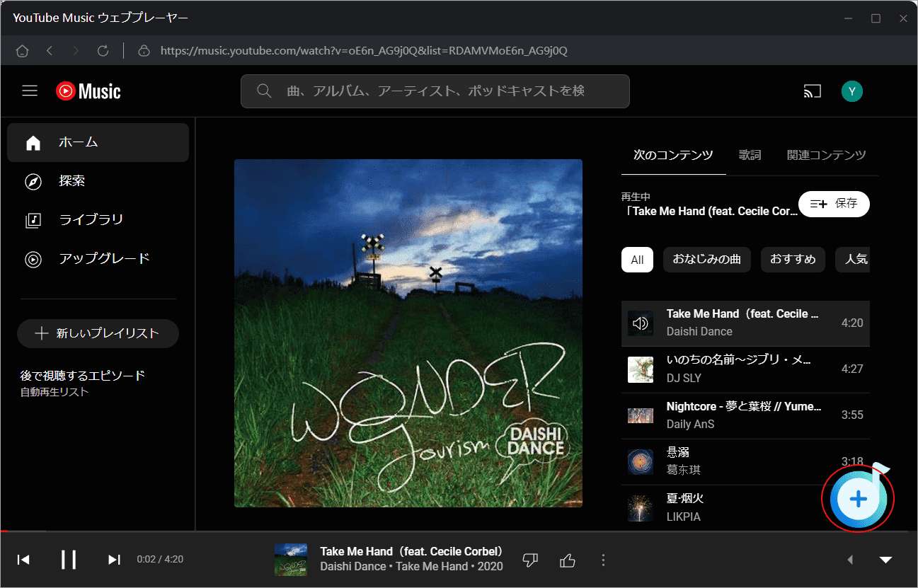This screenshot has width=918, height=588.
Task: Like the song with thumbs up
Action: [568, 560]
